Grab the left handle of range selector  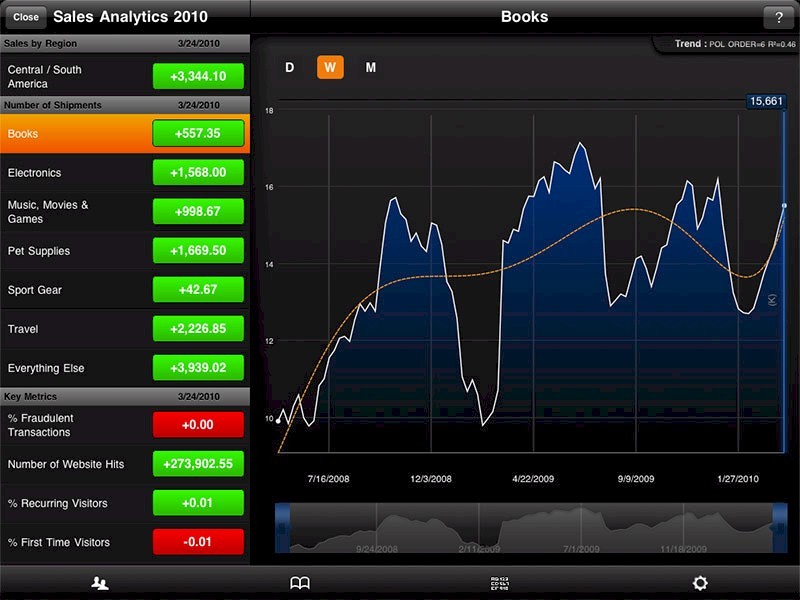(x=282, y=526)
